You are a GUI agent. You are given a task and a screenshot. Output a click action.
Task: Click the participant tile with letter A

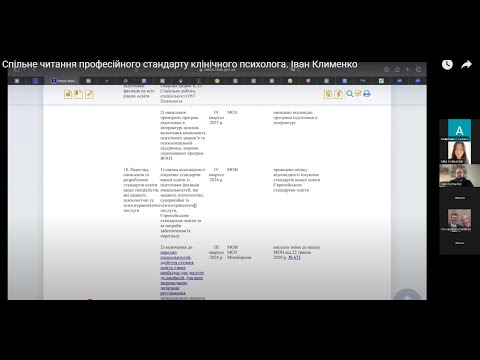pyautogui.click(x=459, y=130)
